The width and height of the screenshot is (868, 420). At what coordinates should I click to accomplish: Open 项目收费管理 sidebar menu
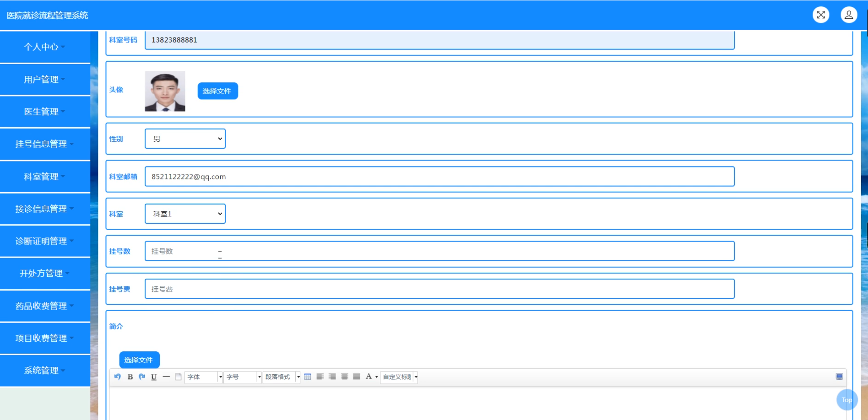45,338
